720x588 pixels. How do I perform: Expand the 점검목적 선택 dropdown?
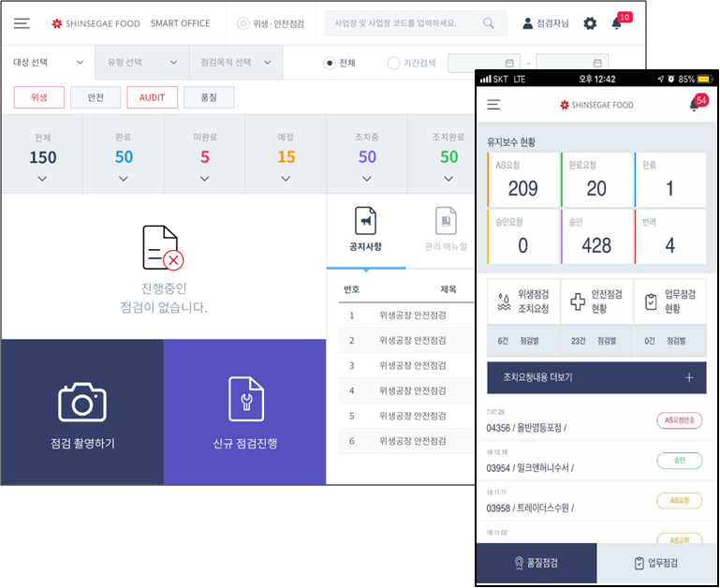click(x=235, y=63)
